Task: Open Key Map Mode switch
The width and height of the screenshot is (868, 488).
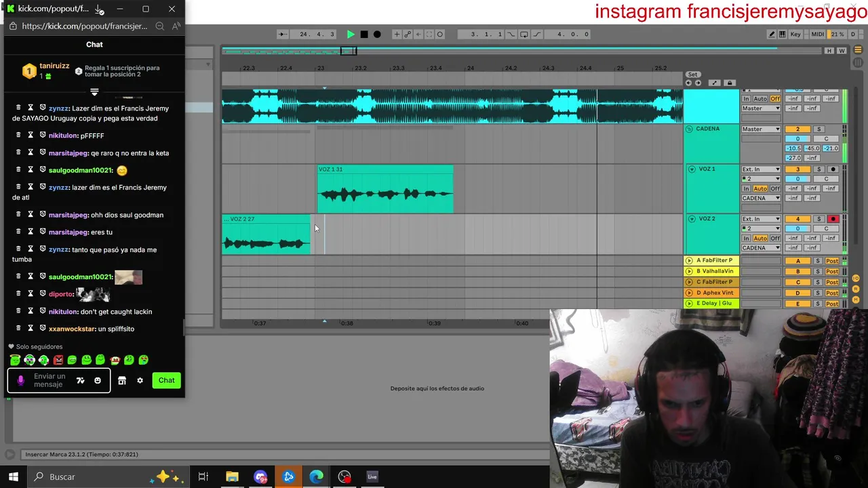Action: pyautogui.click(x=795, y=34)
